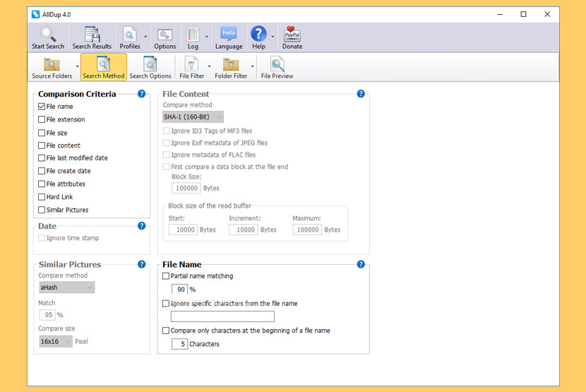Viewport: 586px width, 392px height.
Task: Open the Search Options icon
Action: (x=150, y=64)
